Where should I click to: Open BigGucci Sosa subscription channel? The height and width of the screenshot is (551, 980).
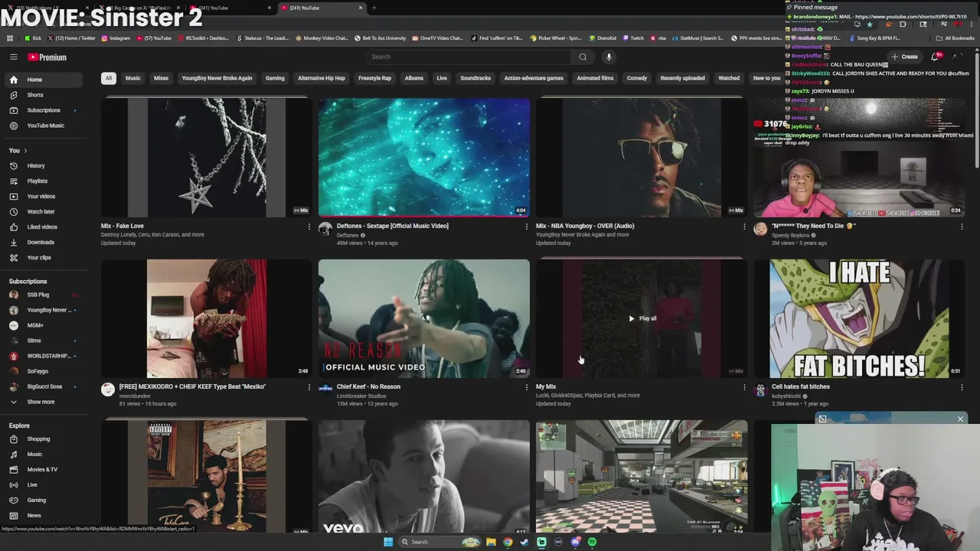44,386
